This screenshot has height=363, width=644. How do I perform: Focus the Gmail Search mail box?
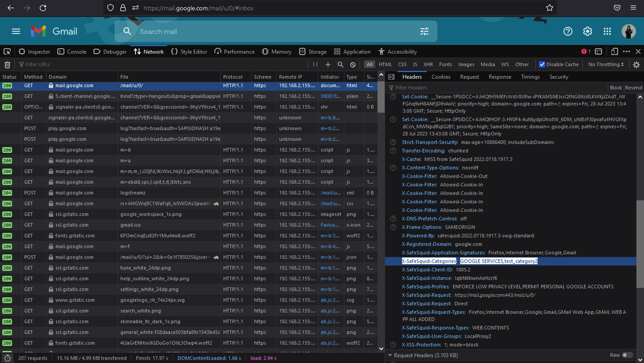276,31
